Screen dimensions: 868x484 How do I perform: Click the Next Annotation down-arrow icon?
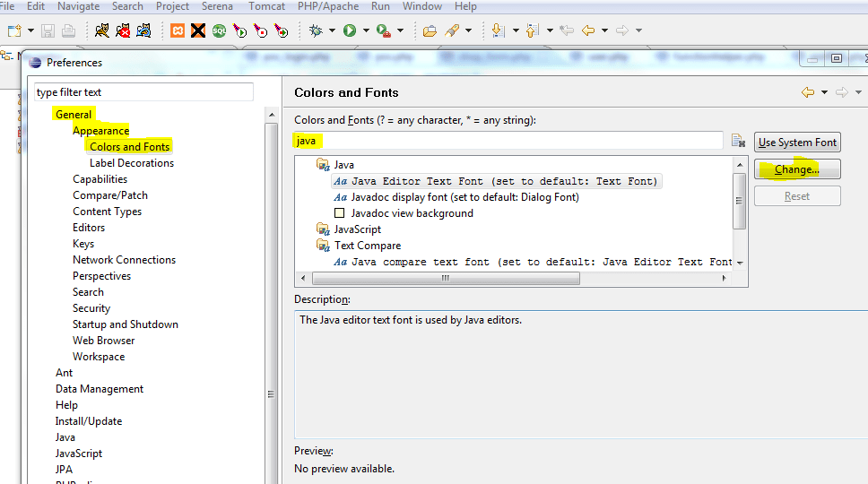pos(499,30)
